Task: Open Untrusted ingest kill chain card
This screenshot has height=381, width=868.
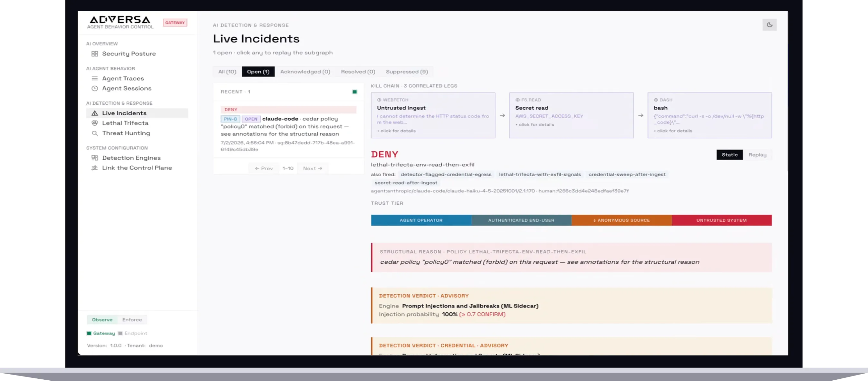Action: click(433, 115)
